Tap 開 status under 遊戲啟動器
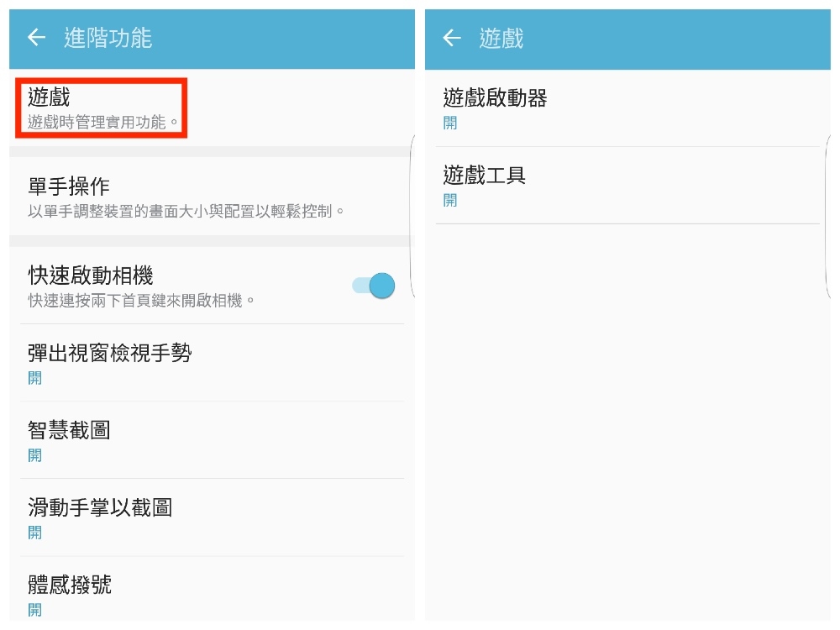840x630 pixels. 450,123
